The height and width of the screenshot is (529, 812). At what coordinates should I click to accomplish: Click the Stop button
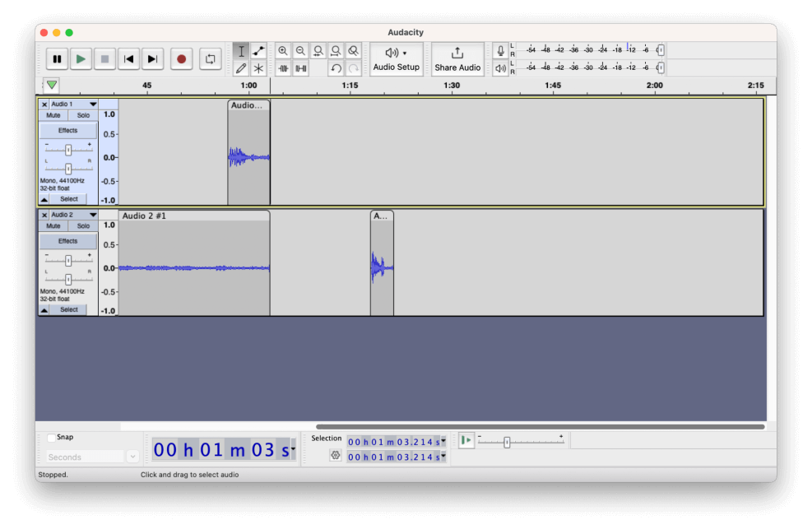(104, 59)
